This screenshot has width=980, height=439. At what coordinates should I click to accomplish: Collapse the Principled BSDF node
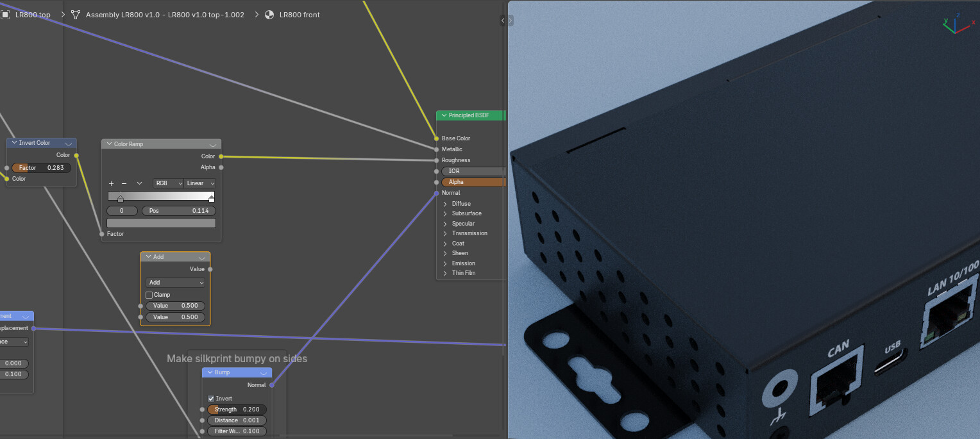pyautogui.click(x=444, y=115)
